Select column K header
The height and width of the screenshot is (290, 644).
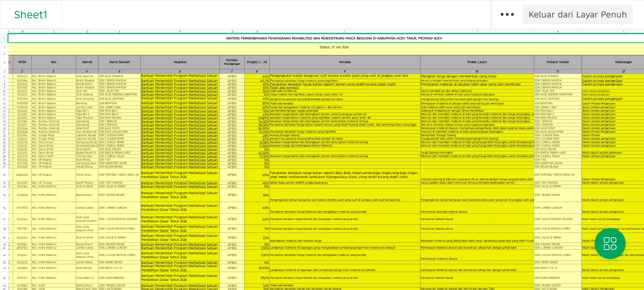click(558, 31)
